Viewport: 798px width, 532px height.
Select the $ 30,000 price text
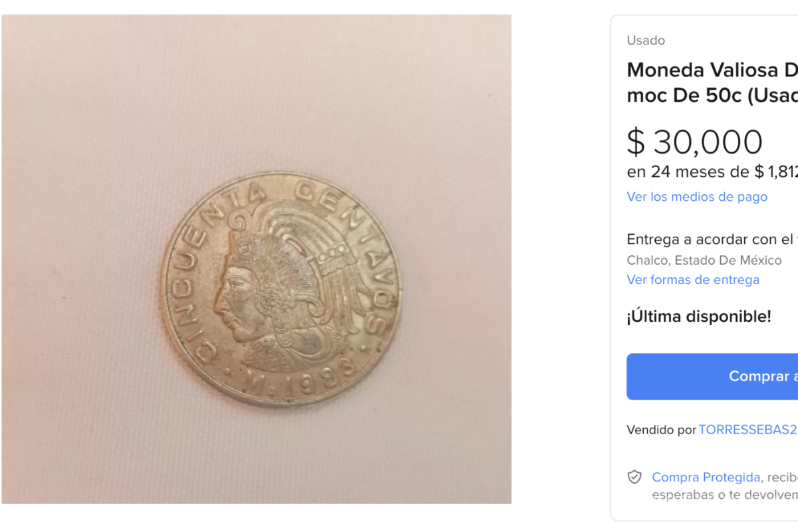[694, 142]
